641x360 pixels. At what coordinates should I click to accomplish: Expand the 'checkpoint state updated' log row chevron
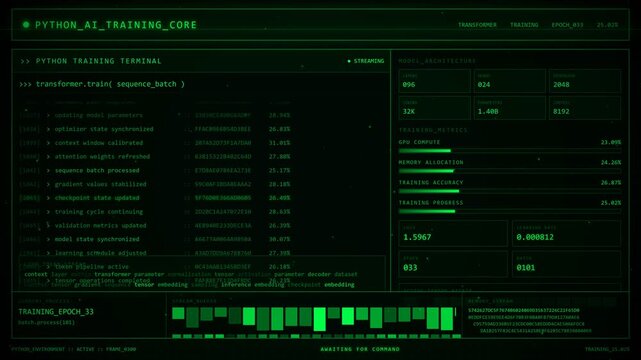[48, 198]
